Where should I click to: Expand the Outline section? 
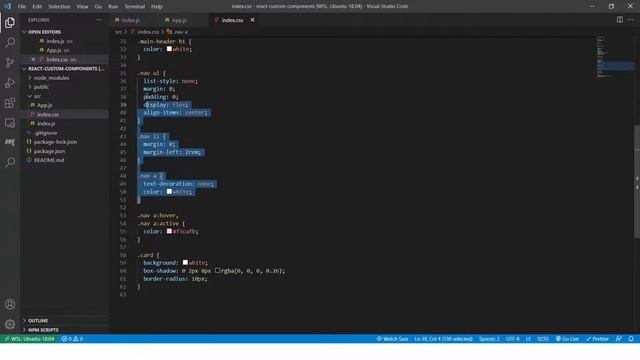click(38, 320)
